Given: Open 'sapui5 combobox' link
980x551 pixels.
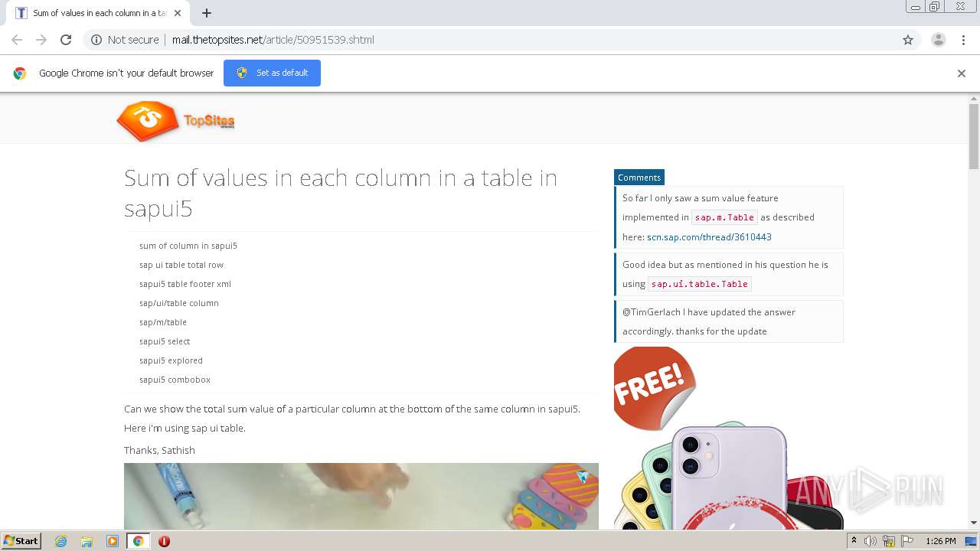Looking at the screenshot, I should tap(175, 380).
